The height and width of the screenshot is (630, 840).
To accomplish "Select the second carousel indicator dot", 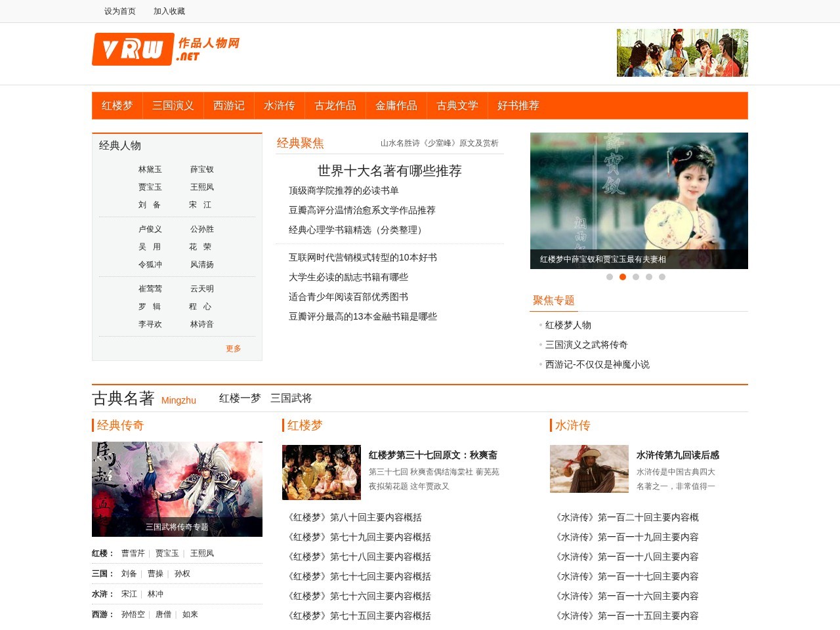I will [623, 277].
